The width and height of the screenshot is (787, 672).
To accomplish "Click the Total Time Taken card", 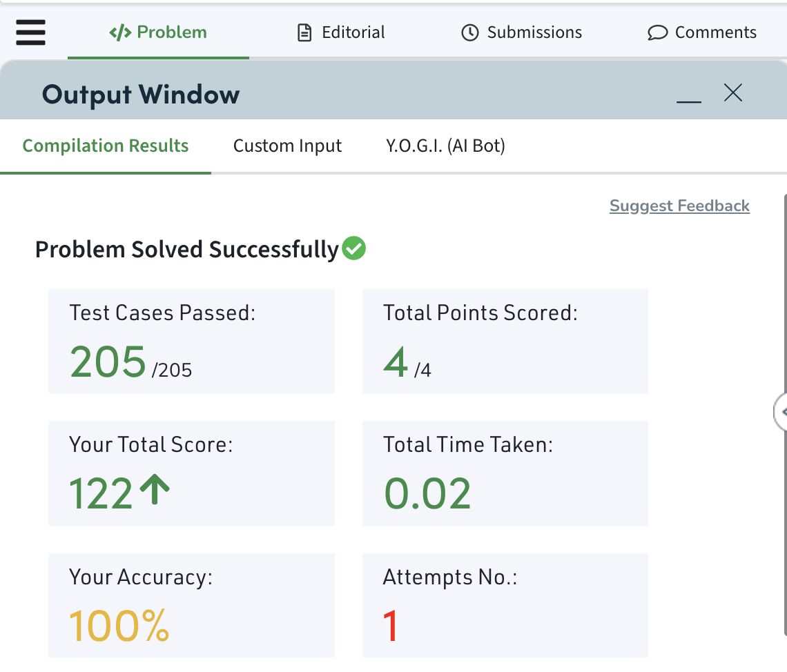I will 505,473.
